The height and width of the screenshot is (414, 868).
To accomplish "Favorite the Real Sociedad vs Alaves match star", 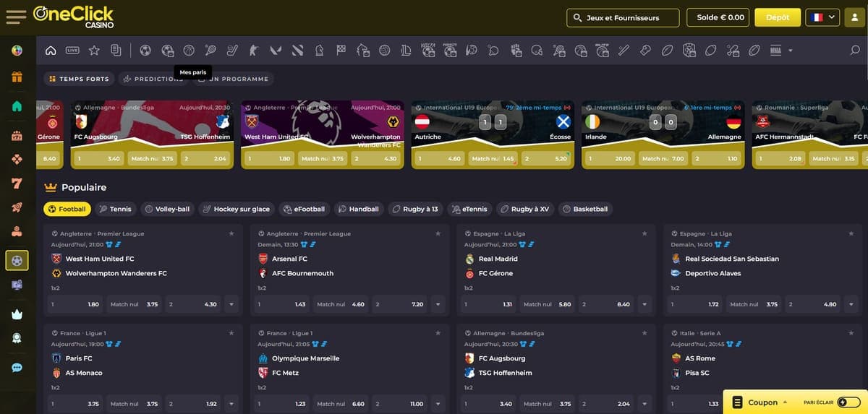I will [x=851, y=233].
